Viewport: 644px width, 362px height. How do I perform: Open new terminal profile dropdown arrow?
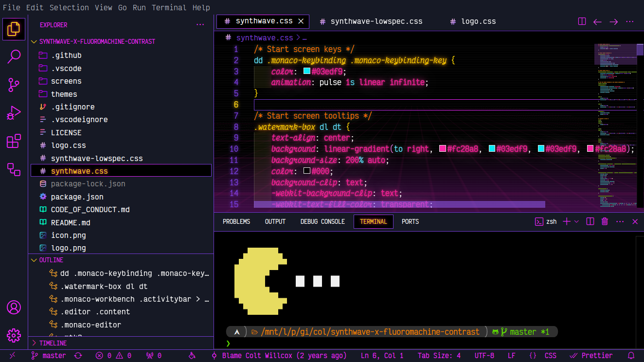(x=577, y=221)
